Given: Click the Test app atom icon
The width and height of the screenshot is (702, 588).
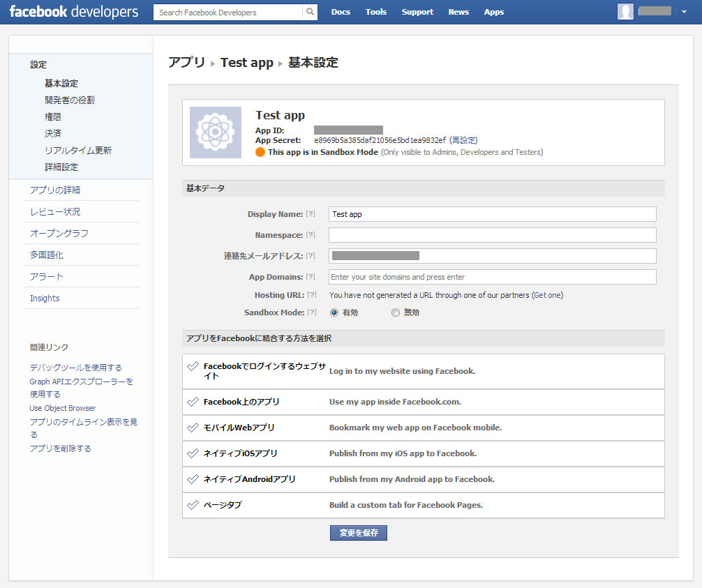Looking at the screenshot, I should click(x=216, y=133).
